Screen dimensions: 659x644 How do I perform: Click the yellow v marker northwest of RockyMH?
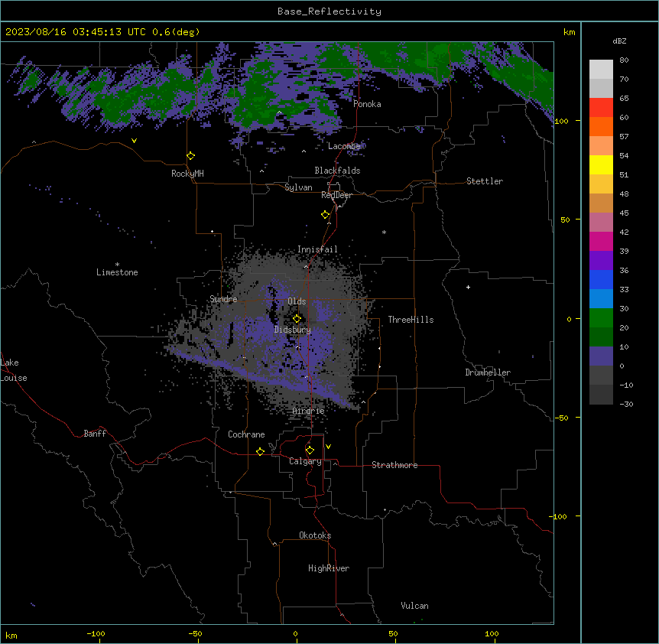[134, 141]
